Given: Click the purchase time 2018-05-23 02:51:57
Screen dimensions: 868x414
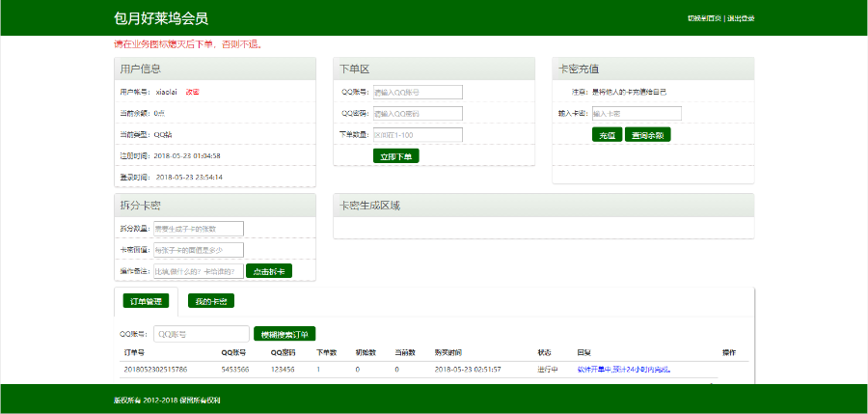Looking at the screenshot, I should pyautogui.click(x=468, y=370).
